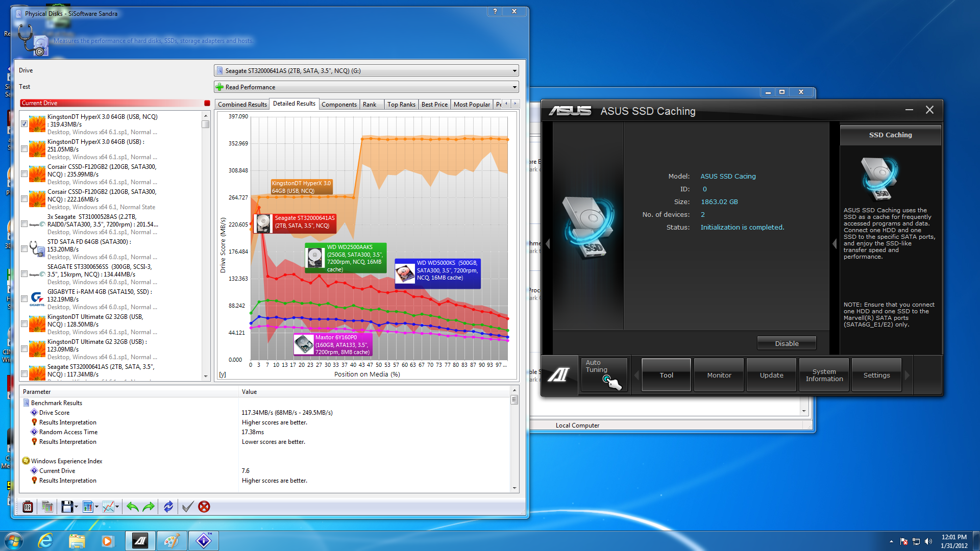
Task: Collapse the Benchmark Results tree node
Action: (26, 403)
